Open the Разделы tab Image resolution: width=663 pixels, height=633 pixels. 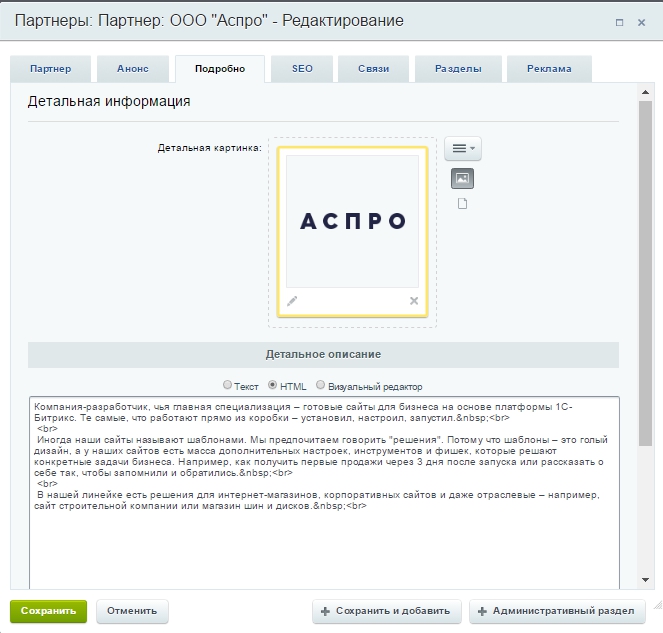click(458, 69)
